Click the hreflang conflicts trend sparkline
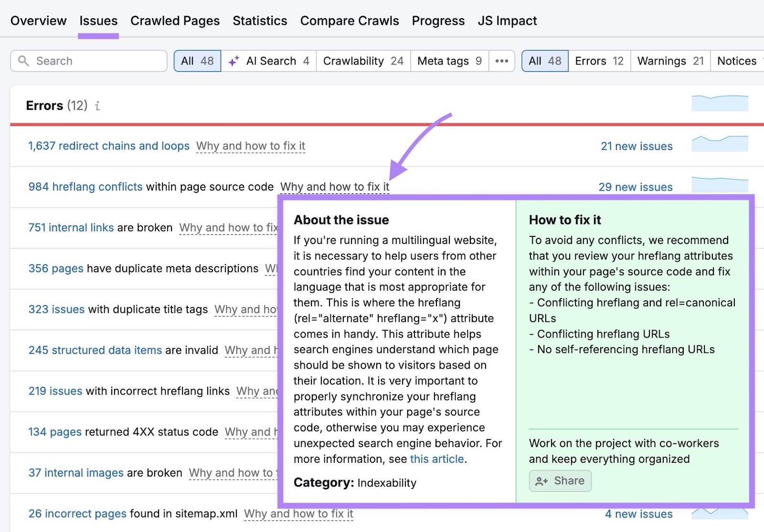This screenshot has height=532, width=764. coord(719,183)
